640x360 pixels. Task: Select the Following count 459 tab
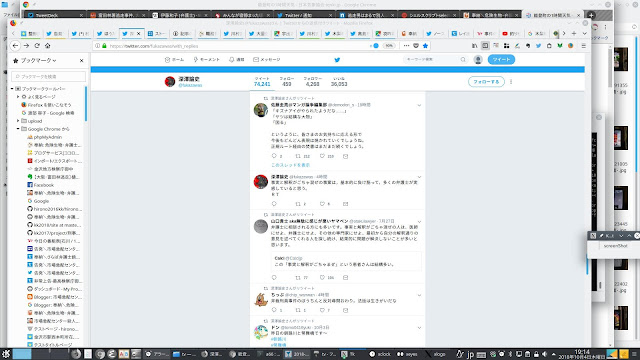(x=287, y=82)
